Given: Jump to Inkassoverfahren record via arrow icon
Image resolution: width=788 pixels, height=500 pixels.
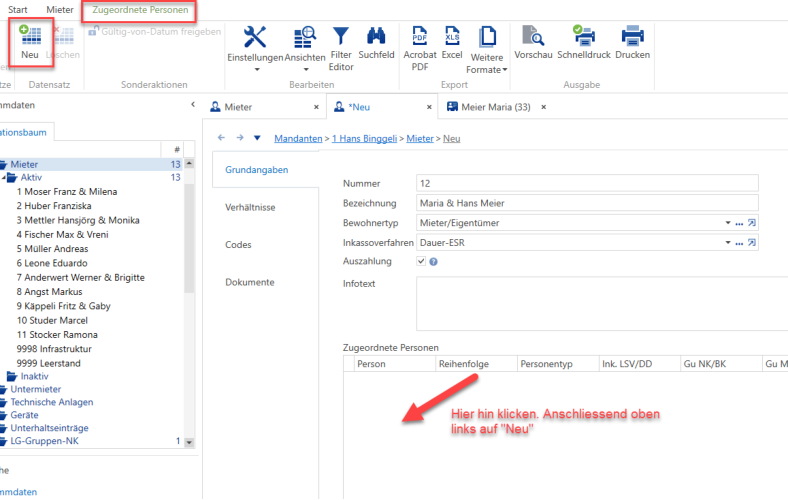Looking at the screenshot, I should pyautogui.click(x=751, y=243).
